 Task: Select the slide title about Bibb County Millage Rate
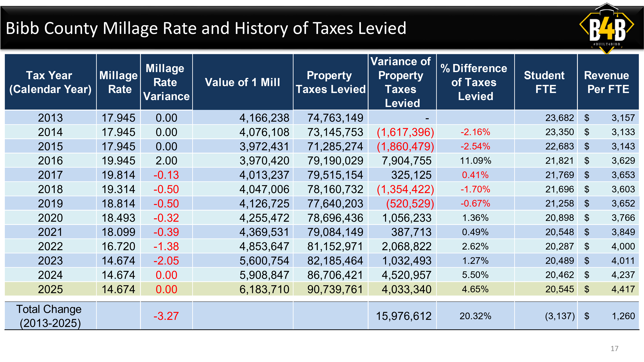point(206,28)
